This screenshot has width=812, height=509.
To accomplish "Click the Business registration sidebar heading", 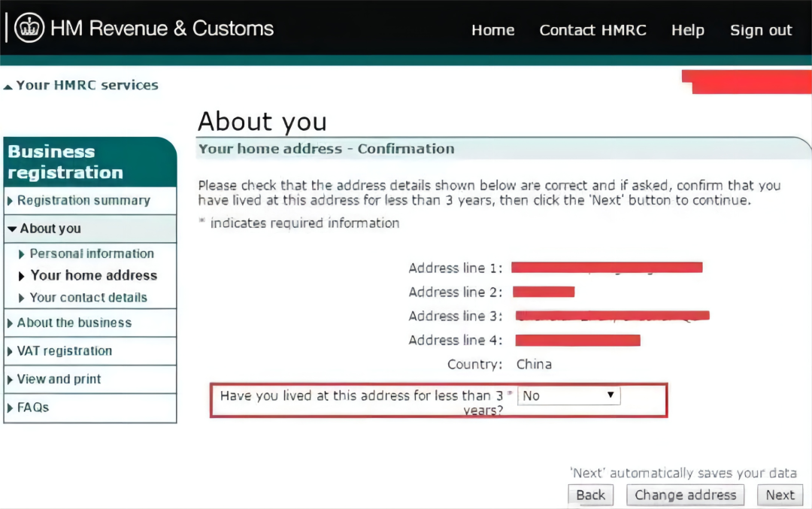I will click(x=65, y=162).
